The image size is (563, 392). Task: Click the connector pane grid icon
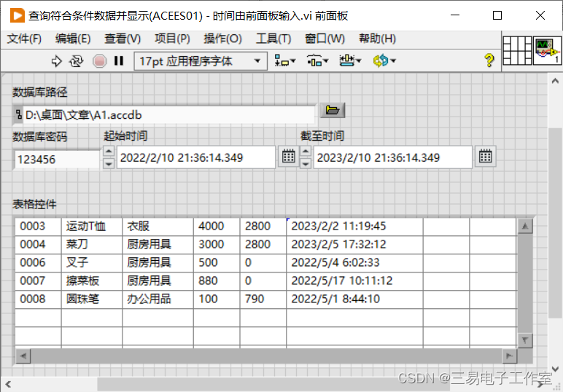(x=517, y=50)
